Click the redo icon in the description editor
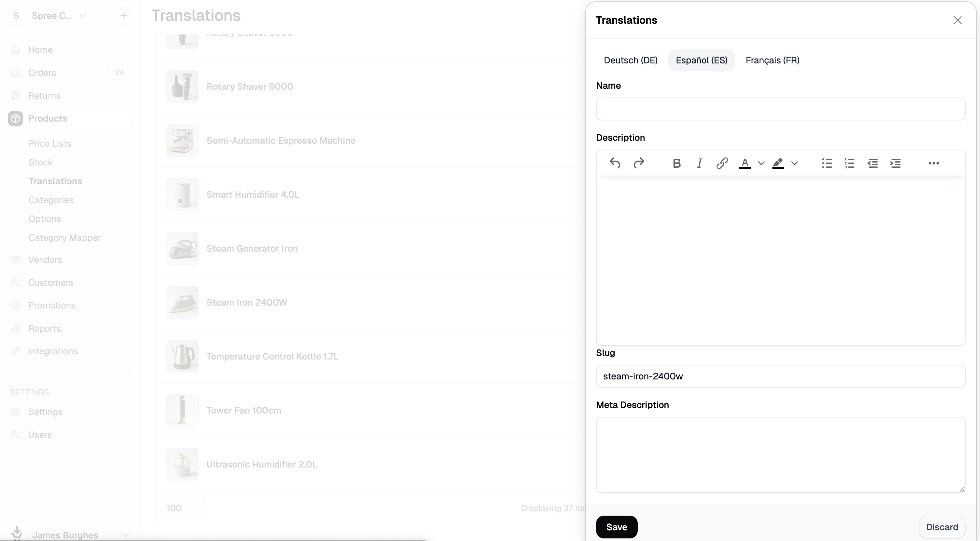Image resolution: width=980 pixels, height=541 pixels. coord(639,163)
